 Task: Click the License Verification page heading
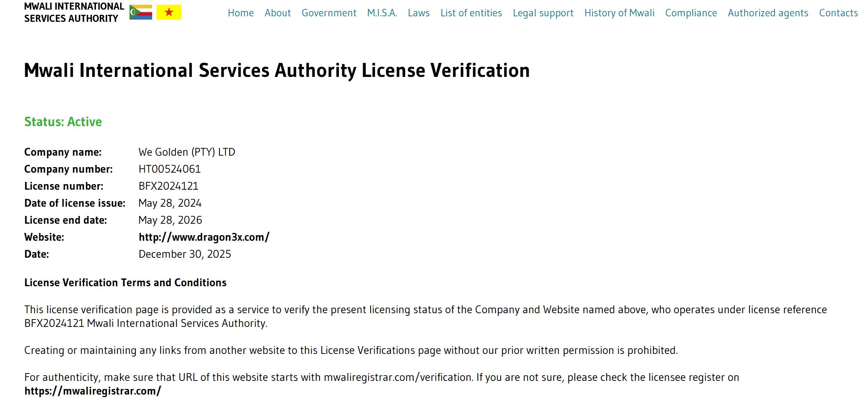click(277, 70)
